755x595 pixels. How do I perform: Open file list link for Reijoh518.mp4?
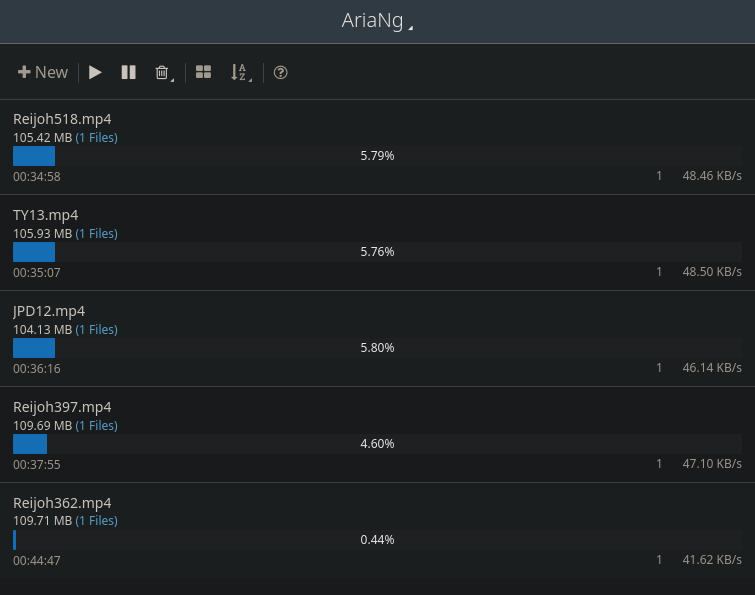click(x=96, y=138)
